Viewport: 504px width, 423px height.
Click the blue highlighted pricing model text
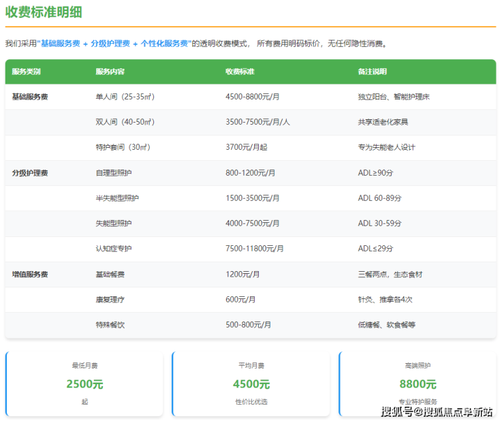[114, 44]
